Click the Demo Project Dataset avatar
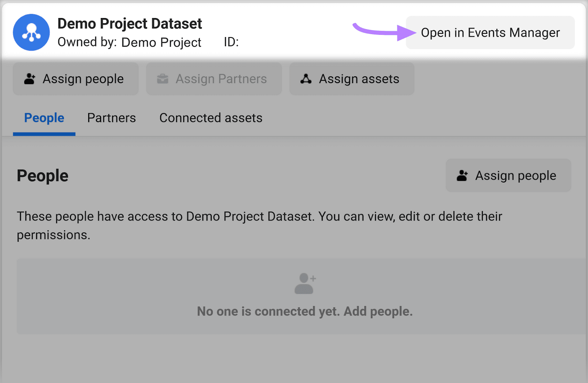 click(x=31, y=32)
